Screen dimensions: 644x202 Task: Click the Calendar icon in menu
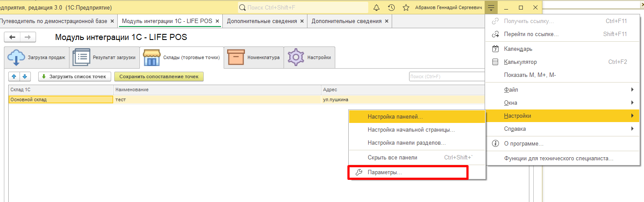[495, 49]
